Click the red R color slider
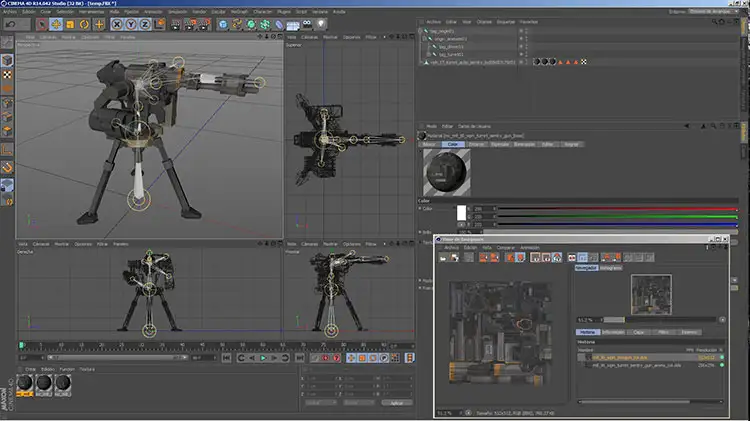 point(617,209)
